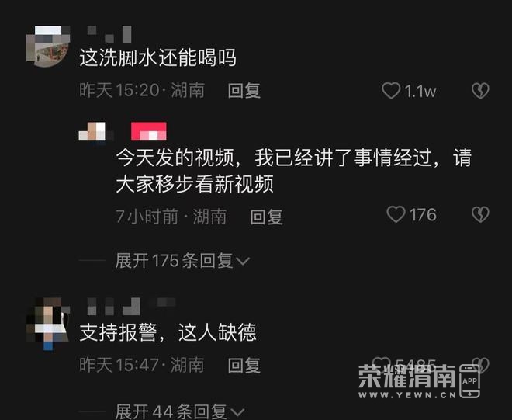Reply to the author's 7小时前 comment

[x=266, y=217]
